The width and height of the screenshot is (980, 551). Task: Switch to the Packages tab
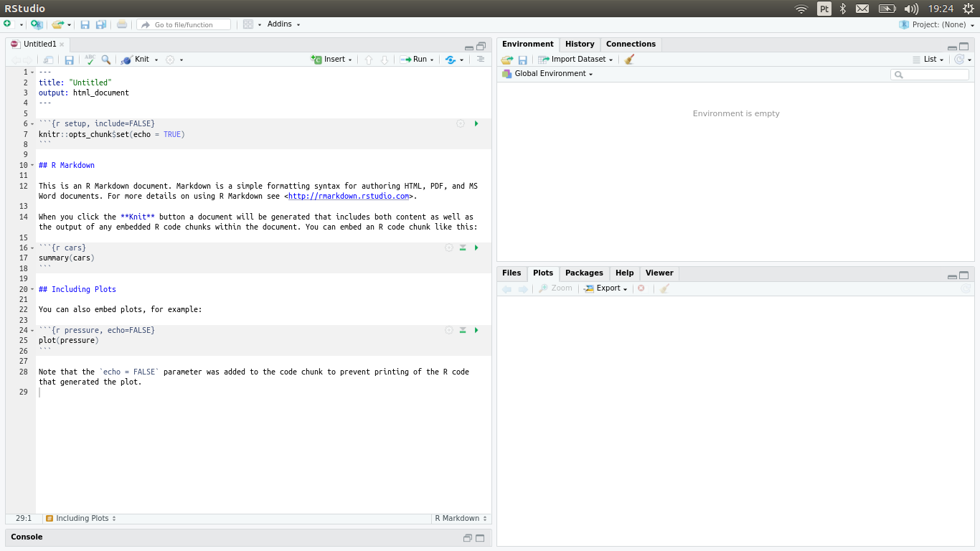[584, 273]
